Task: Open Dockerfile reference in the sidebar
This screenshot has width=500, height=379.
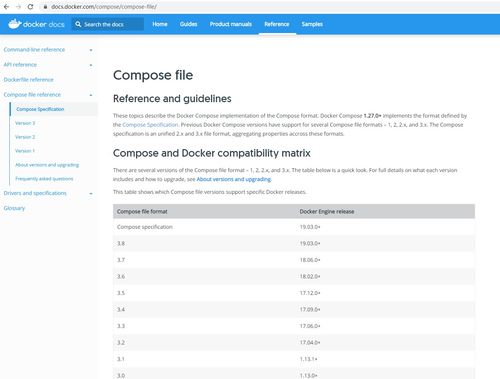Action: pyautogui.click(x=29, y=80)
